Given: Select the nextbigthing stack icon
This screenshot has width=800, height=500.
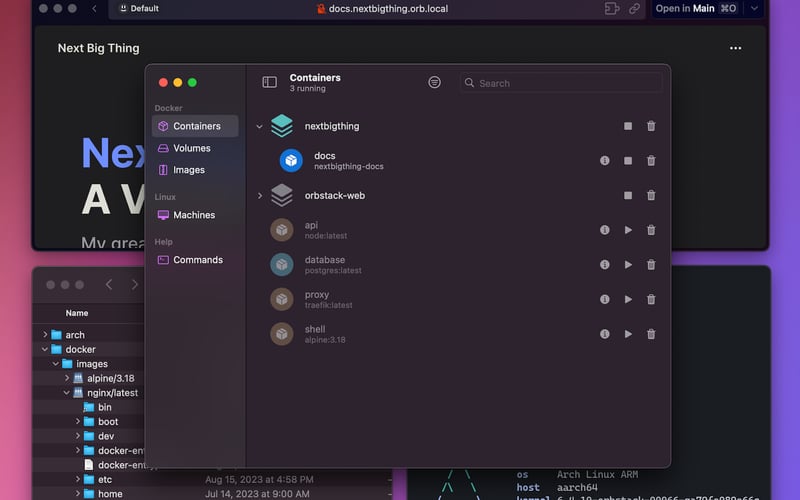Looking at the screenshot, I should pos(282,126).
